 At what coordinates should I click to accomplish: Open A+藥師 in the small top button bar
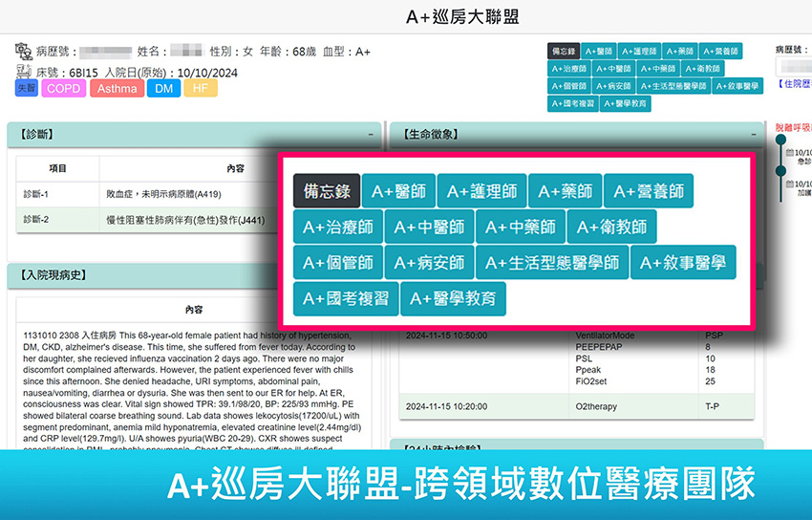point(680,52)
